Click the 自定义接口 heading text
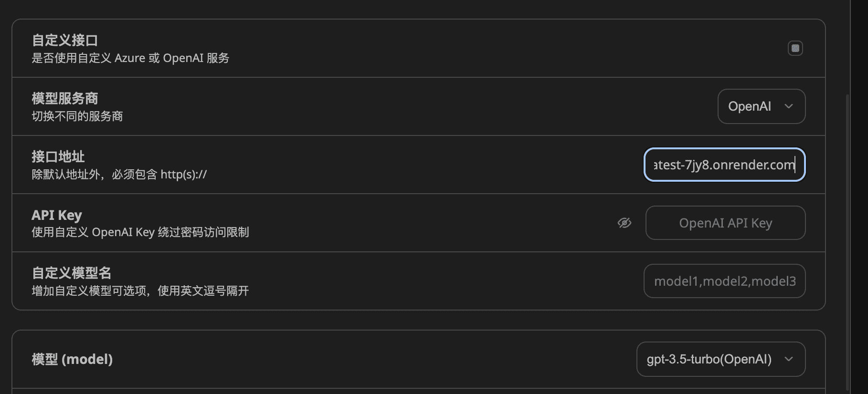868x394 pixels. (x=65, y=40)
